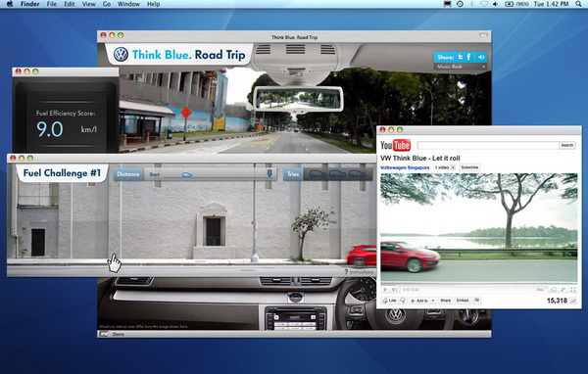588x374 pixels.
Task: Click the Volkswagen logo in Think Blue banner
Action: 121,55
